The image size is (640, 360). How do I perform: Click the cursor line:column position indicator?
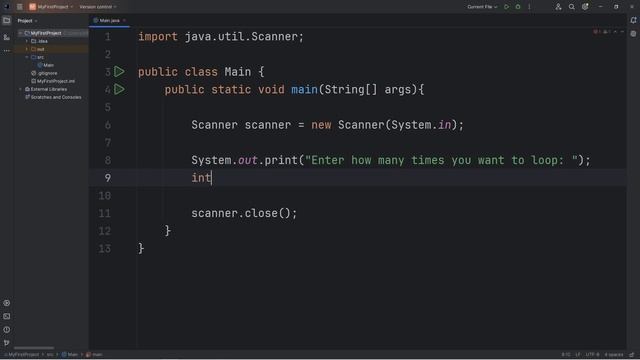(566, 355)
